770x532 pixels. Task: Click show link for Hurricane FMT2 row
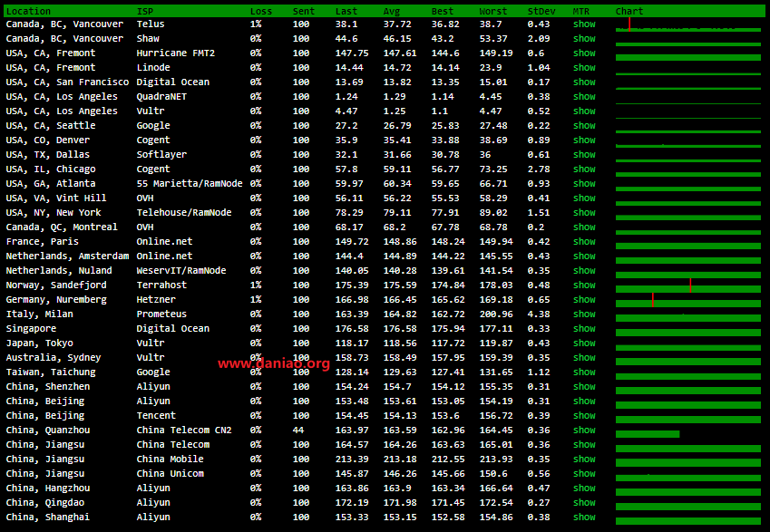coord(584,53)
